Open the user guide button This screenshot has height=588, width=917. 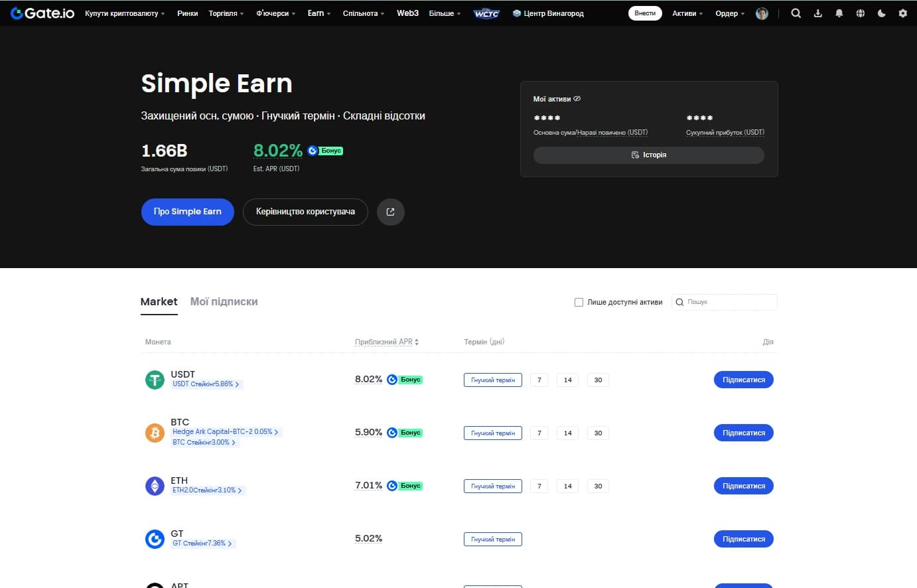[x=305, y=212]
